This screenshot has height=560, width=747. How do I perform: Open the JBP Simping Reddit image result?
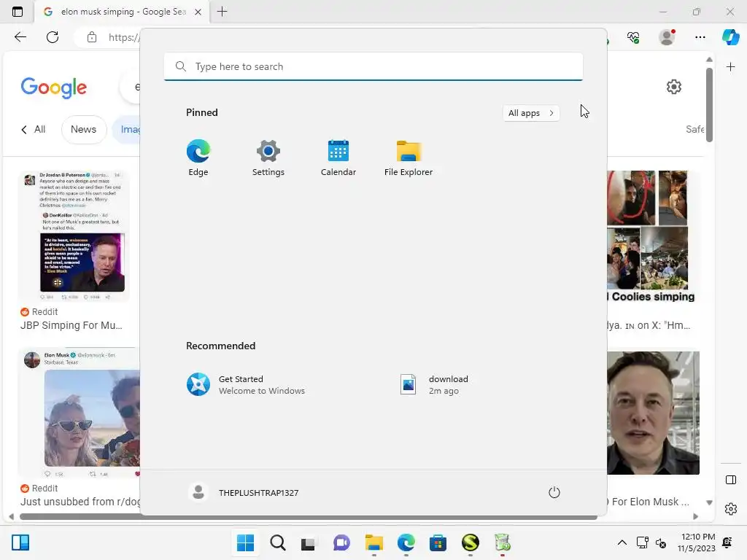pos(74,236)
